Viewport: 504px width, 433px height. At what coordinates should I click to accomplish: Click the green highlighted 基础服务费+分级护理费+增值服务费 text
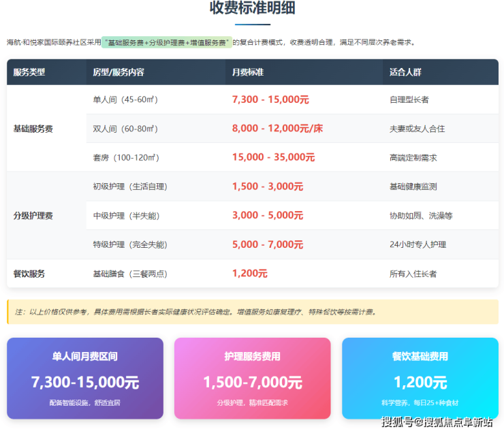(x=167, y=42)
